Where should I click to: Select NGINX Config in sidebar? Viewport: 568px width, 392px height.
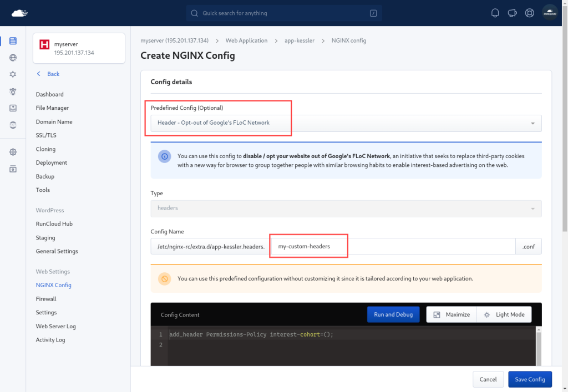54,285
